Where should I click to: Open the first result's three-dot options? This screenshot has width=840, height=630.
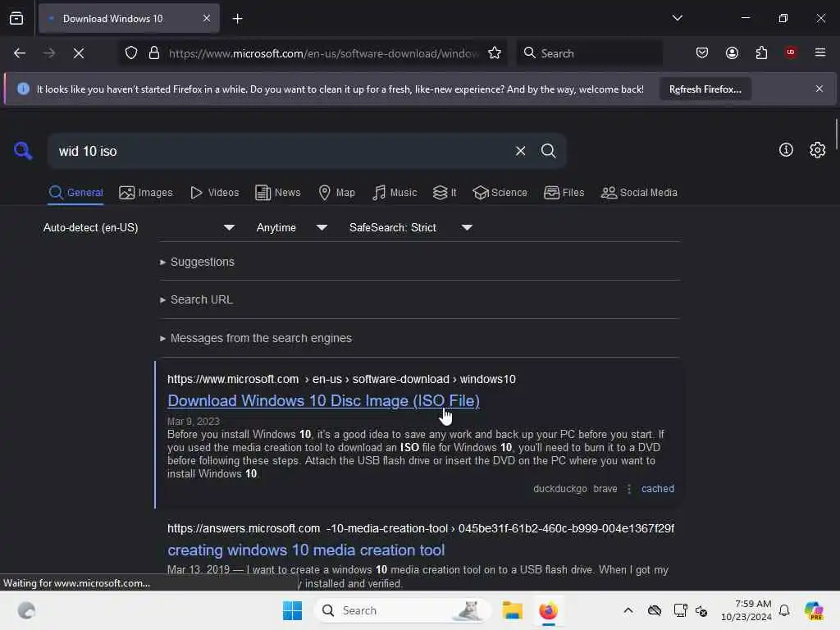point(629,489)
